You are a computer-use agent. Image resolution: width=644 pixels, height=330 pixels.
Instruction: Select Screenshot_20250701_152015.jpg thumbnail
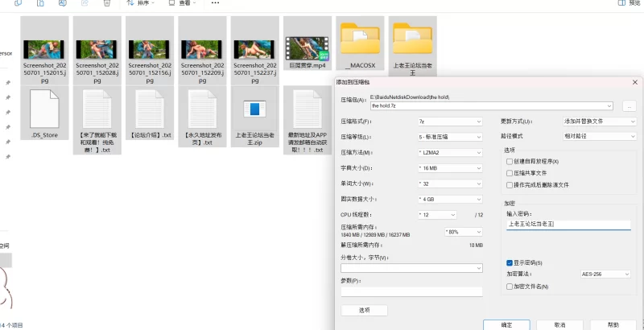(43, 49)
